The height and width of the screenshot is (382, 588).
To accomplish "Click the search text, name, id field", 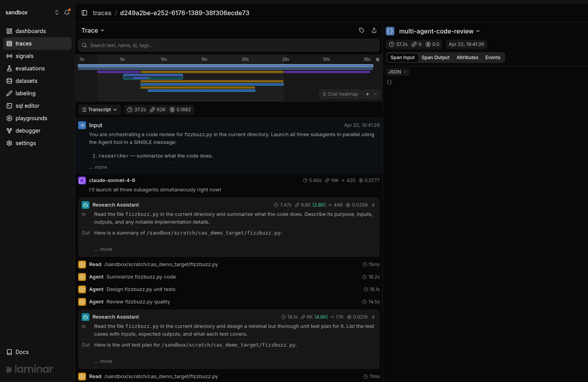I will pyautogui.click(x=229, y=45).
